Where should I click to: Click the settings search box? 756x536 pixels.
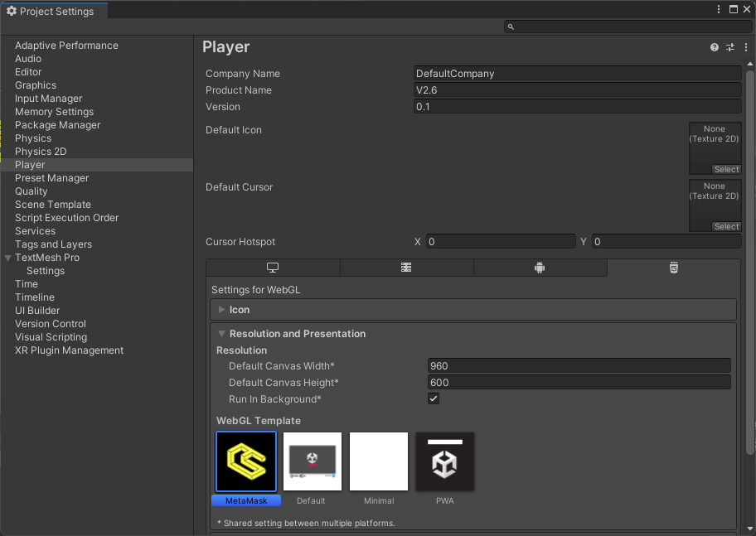[628, 27]
